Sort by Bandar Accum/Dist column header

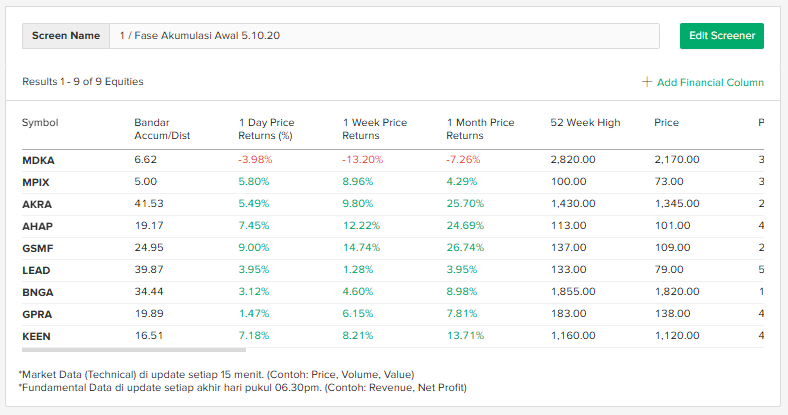pyautogui.click(x=162, y=129)
